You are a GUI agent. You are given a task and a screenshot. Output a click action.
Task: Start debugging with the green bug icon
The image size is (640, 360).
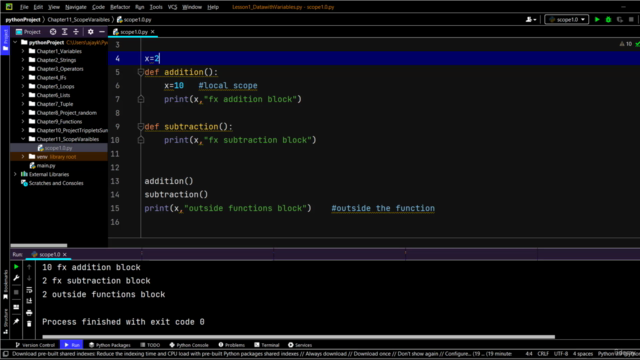608,19
